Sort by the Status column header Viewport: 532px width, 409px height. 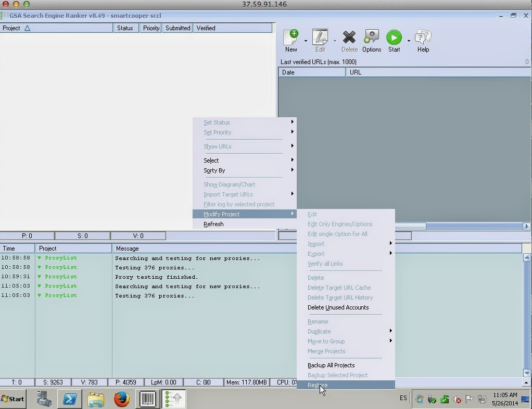pos(125,28)
